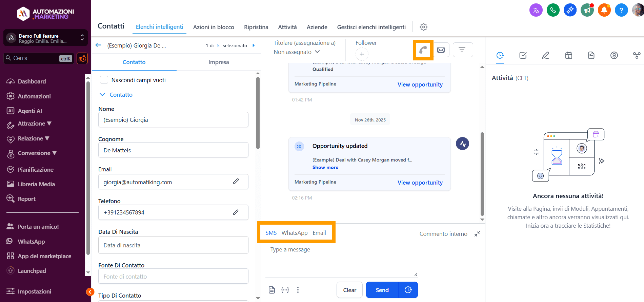The height and width of the screenshot is (302, 644).
Task: Open View opportunity link under Opportunity updated
Action: point(420,183)
